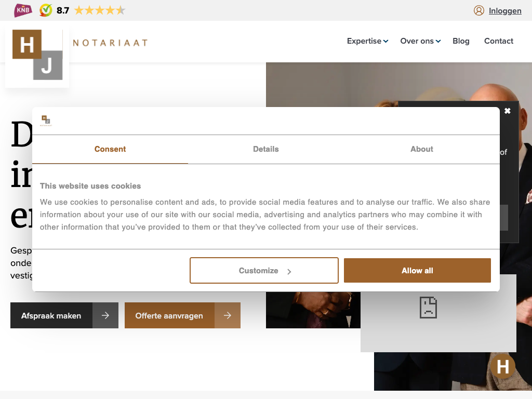The image size is (532, 399).
Task: Click the arrow on Afspraak maken
Action: click(105, 315)
